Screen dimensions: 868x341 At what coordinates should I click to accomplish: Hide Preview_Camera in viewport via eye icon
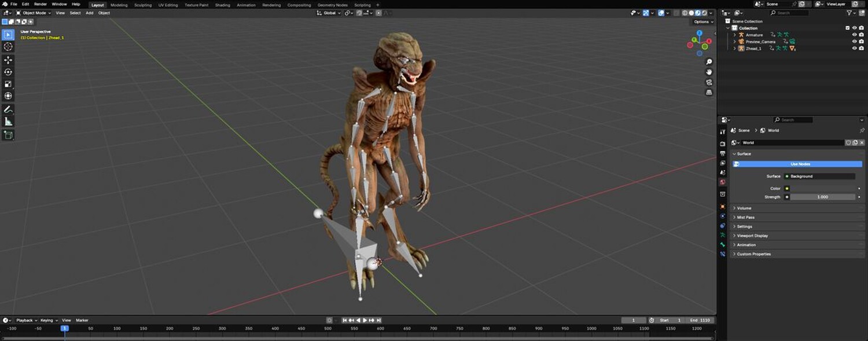click(x=854, y=42)
